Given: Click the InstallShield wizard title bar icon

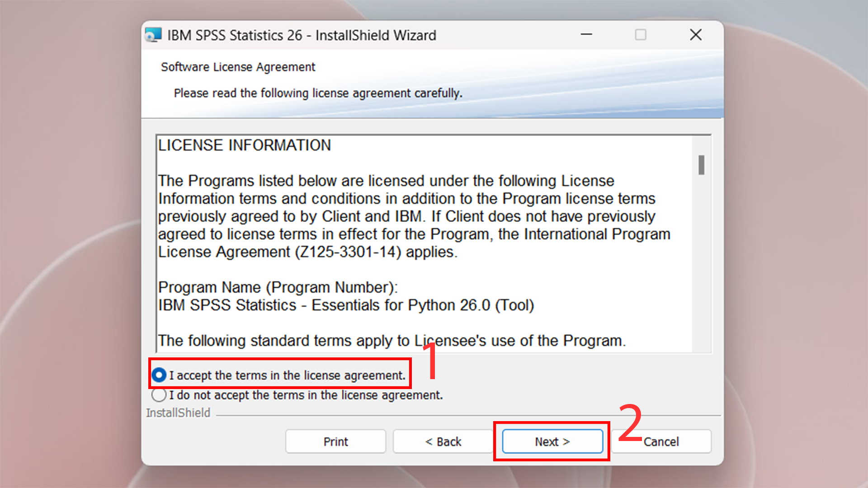Looking at the screenshot, I should pyautogui.click(x=153, y=35).
